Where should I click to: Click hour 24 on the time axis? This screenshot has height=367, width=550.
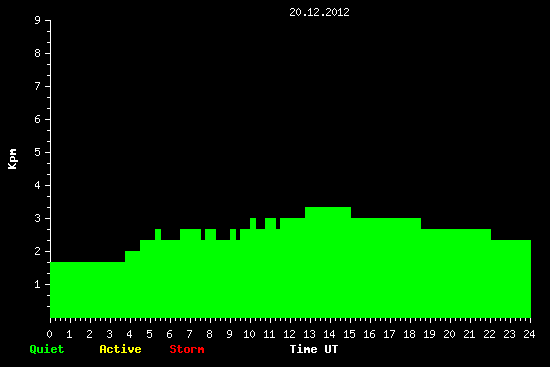529,334
